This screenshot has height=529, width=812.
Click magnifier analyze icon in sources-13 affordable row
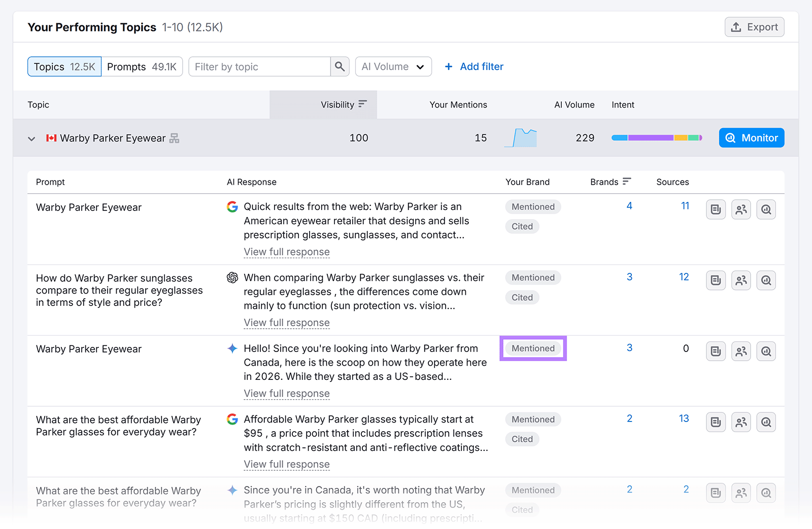[x=766, y=422]
